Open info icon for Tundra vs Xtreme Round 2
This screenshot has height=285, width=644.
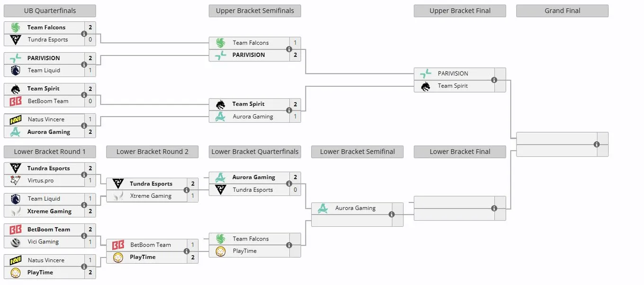(187, 190)
